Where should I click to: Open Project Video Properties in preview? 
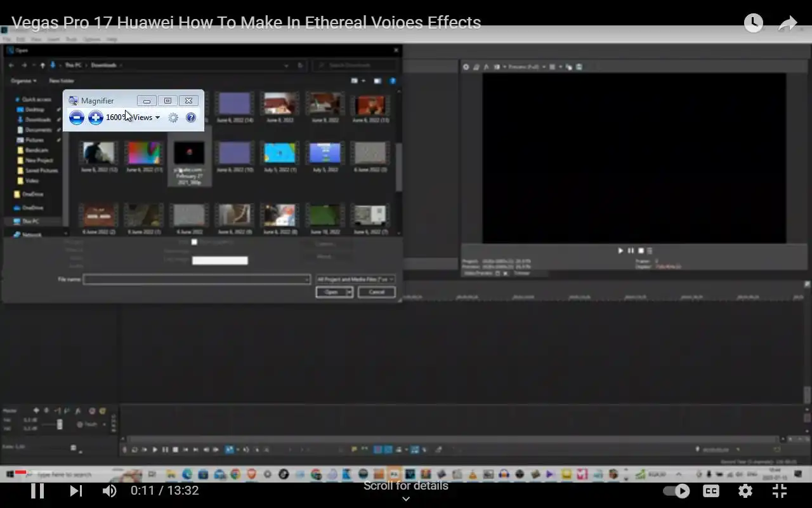(x=466, y=67)
